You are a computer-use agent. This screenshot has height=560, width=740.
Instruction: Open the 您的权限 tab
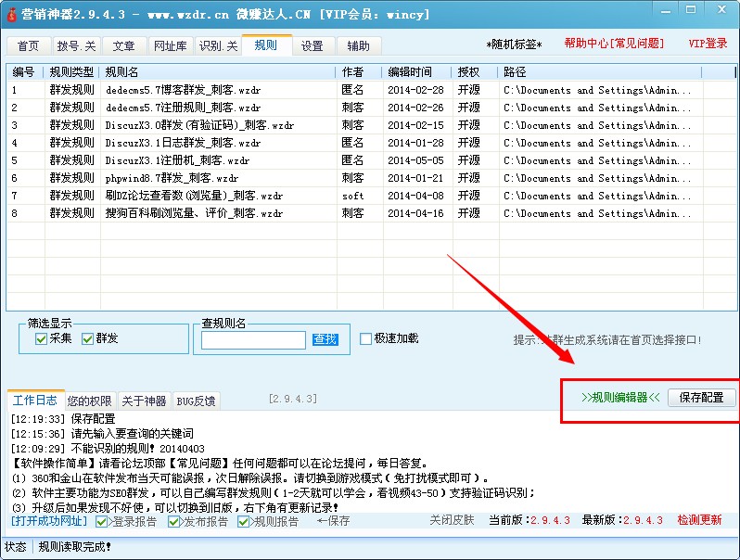tap(90, 401)
